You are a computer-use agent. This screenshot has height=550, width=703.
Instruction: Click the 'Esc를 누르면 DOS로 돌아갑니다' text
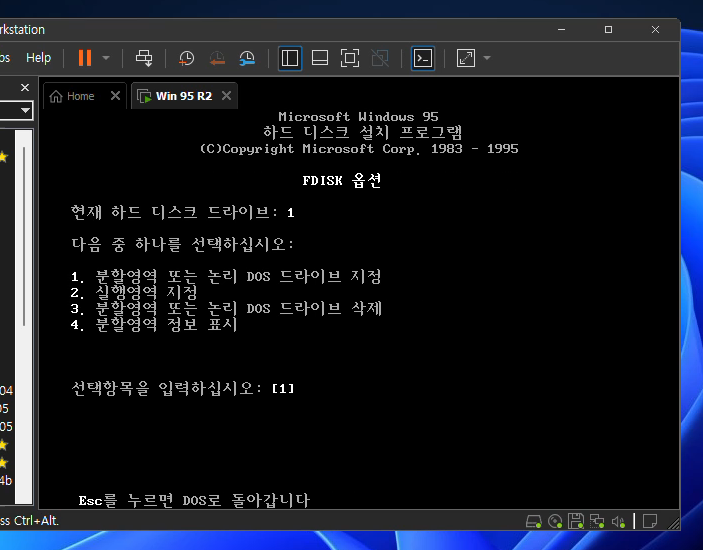[194, 500]
